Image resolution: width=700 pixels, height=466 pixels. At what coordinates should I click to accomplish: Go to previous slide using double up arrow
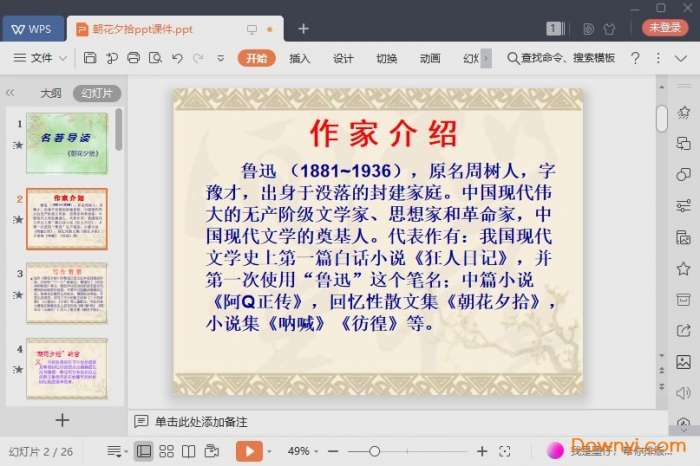[662, 370]
